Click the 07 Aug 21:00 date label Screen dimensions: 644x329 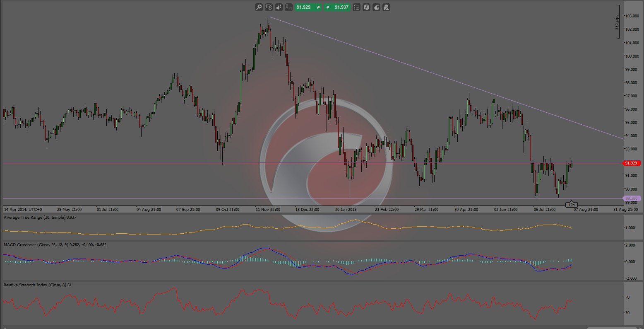click(x=586, y=210)
